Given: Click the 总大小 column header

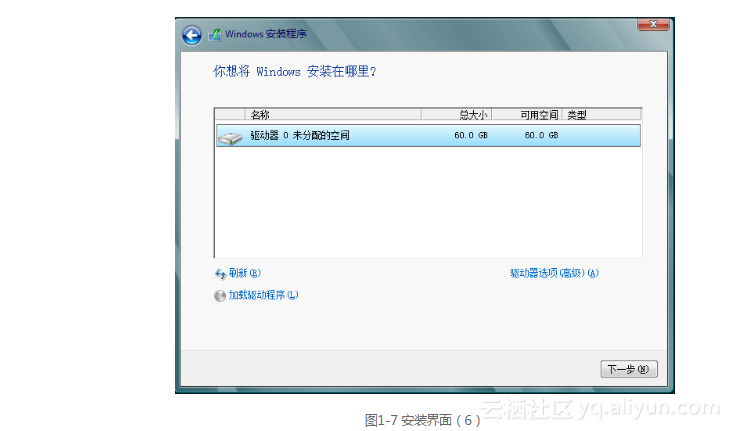Looking at the screenshot, I should [456, 115].
